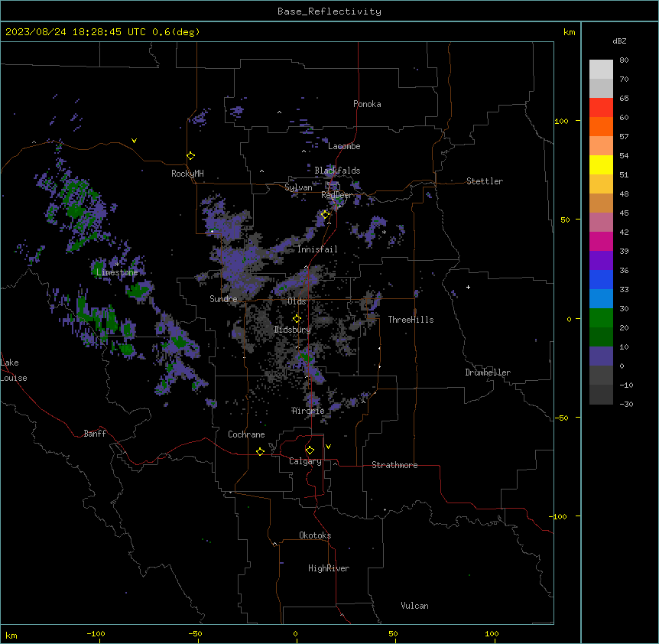This screenshot has height=644, width=659.
Task: Click the bright yellow 51-54 dBZ swatch
Action: [x=601, y=164]
